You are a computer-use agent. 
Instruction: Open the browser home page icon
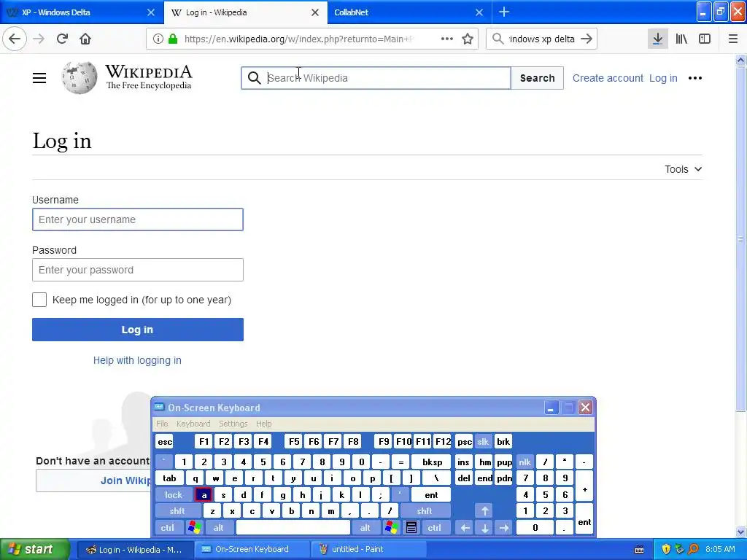85,39
